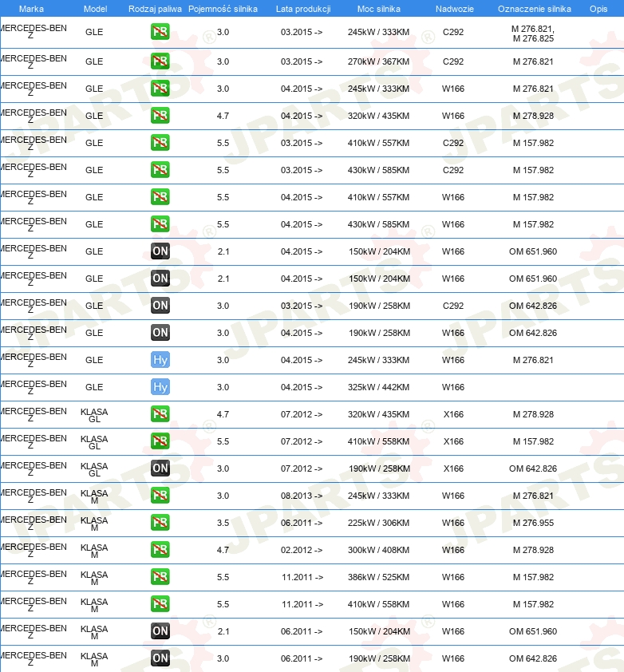Viewport: 624px width, 672px height.
Task: Click petrol icon in GLE W166 410kW / 557KM row
Action: pyautogui.click(x=160, y=196)
